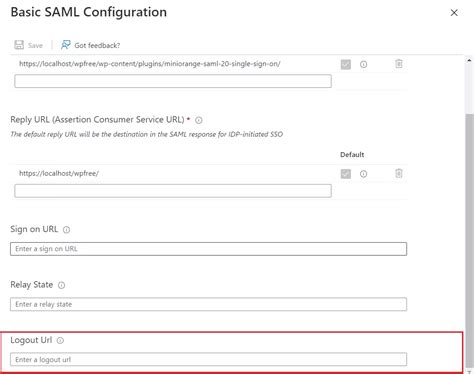Image resolution: width=474 pixels, height=374 pixels.
Task: Focus the Sign on URL field
Action: (208, 249)
